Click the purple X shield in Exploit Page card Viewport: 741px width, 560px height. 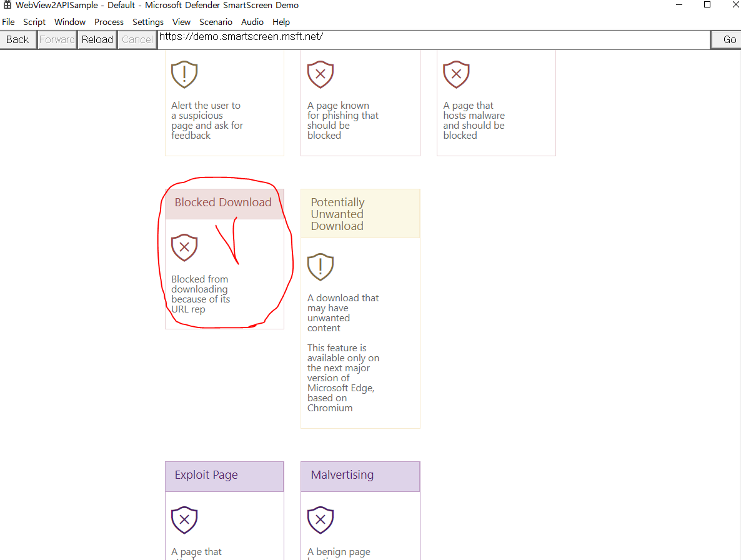point(184,520)
